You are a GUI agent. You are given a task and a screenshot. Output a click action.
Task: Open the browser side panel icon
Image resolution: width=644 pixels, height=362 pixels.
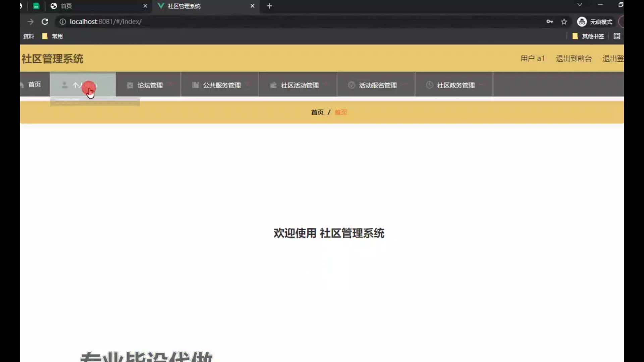[617, 36]
